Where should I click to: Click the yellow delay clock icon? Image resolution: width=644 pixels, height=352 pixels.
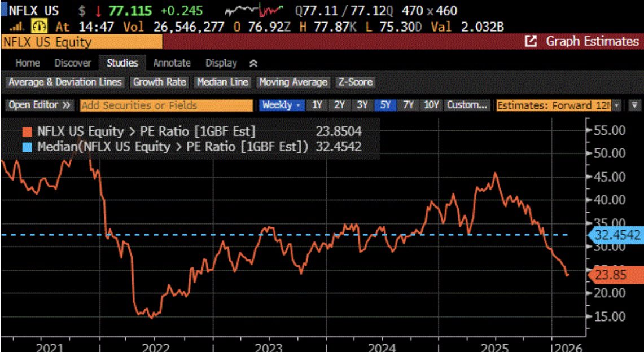point(39,26)
